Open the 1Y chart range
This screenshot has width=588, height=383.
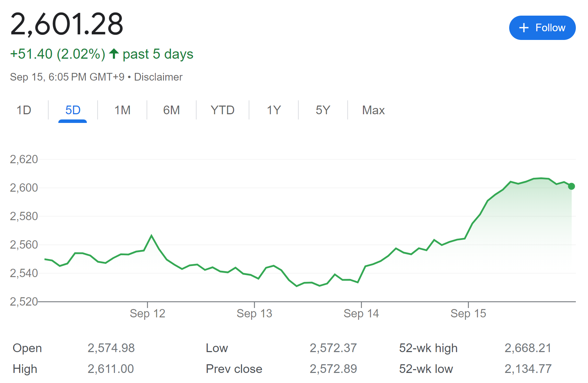[274, 110]
